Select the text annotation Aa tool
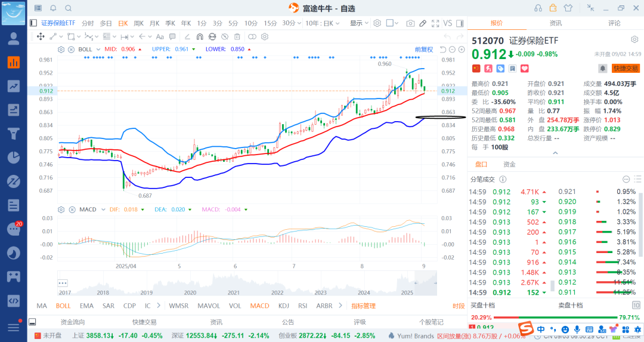 160,36
